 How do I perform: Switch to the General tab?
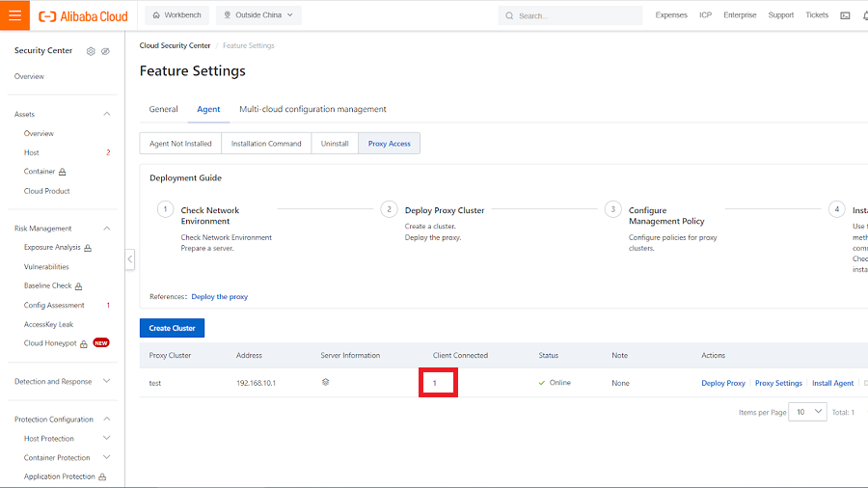point(163,109)
